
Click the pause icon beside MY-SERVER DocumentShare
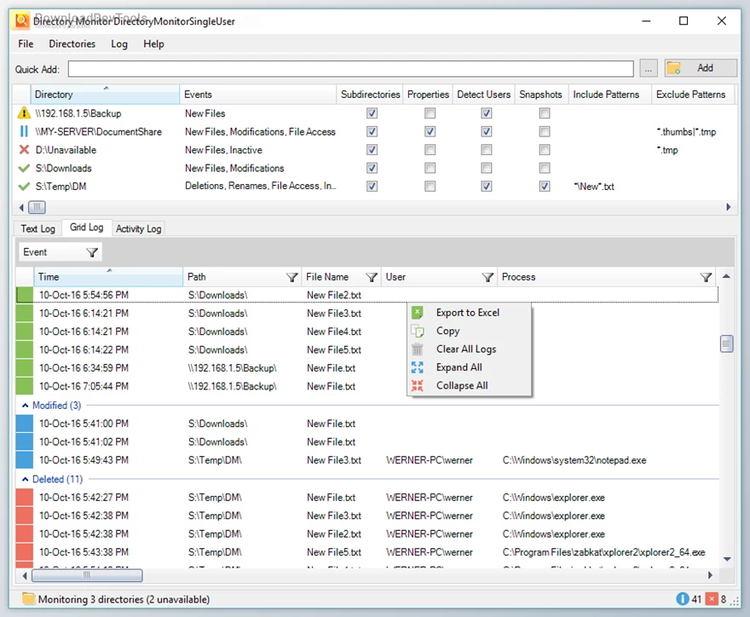pyautogui.click(x=24, y=132)
